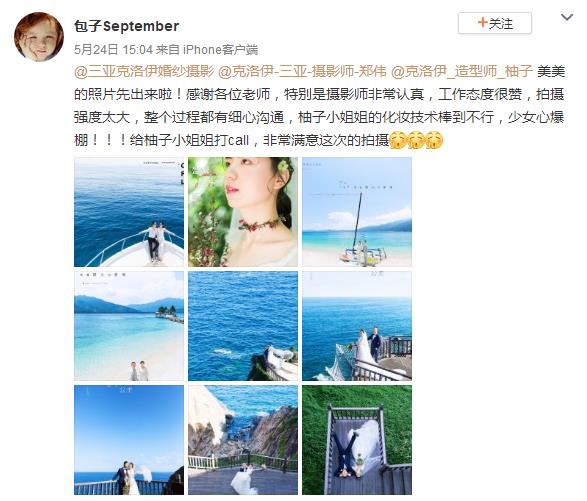Click the first emoji after 拍摄
The height and width of the screenshot is (501, 587).
pos(398,140)
